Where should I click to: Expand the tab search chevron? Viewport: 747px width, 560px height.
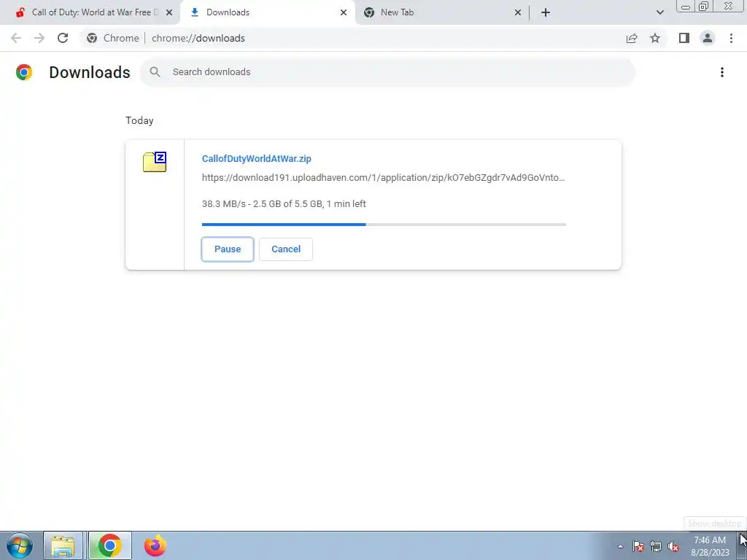pos(659,12)
